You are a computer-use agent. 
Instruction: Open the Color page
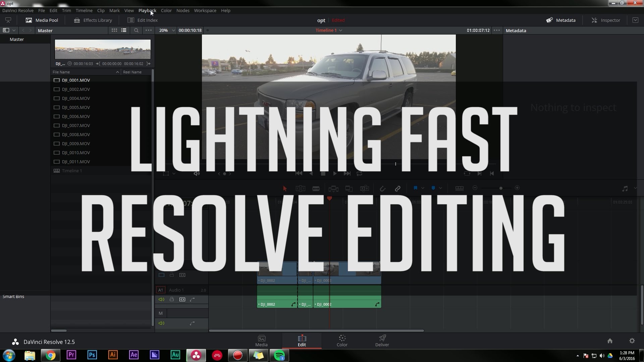[x=342, y=341]
